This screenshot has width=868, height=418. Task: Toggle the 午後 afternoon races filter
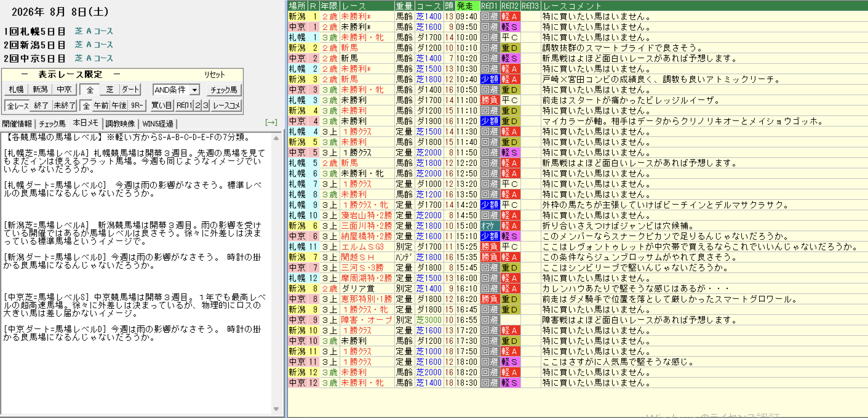tap(119, 106)
